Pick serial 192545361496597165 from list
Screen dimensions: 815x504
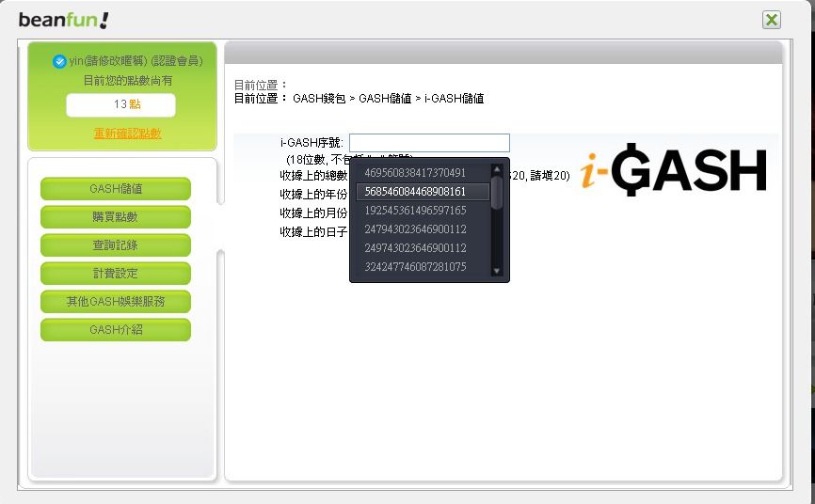pyautogui.click(x=415, y=211)
